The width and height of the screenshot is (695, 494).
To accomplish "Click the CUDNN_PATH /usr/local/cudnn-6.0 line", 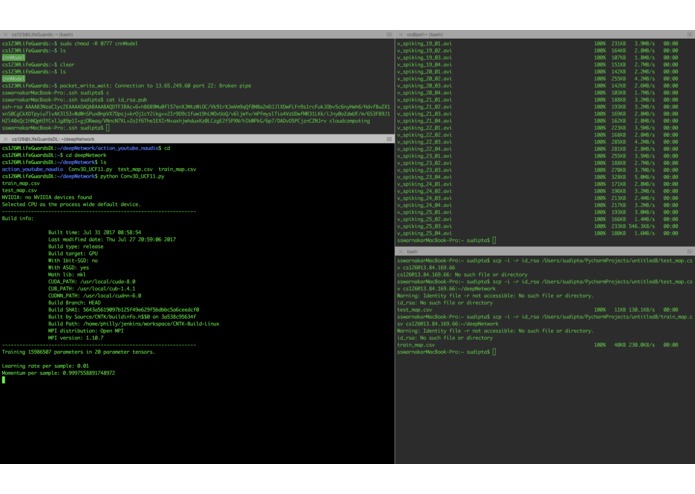I will point(94,296).
